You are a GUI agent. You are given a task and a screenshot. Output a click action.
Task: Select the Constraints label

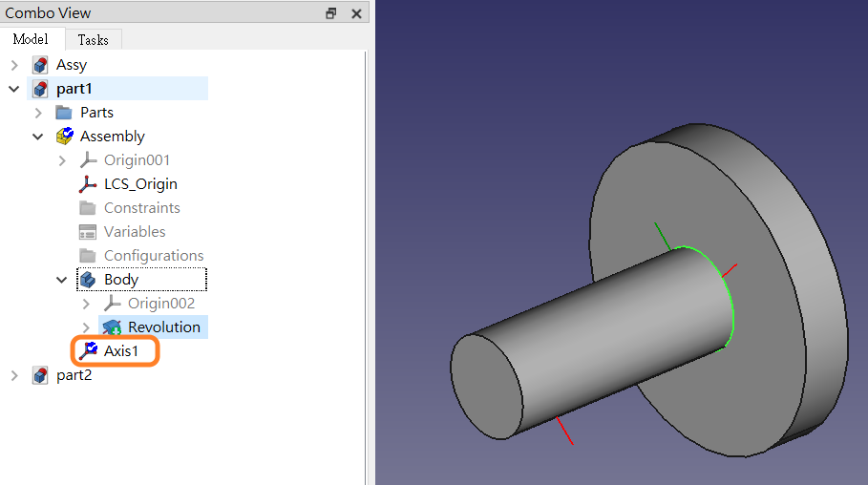click(x=142, y=207)
